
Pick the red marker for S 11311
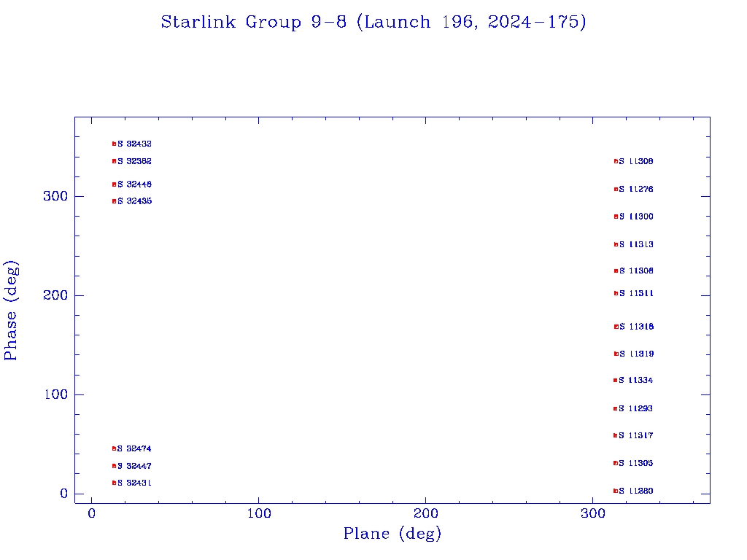pyautogui.click(x=616, y=293)
